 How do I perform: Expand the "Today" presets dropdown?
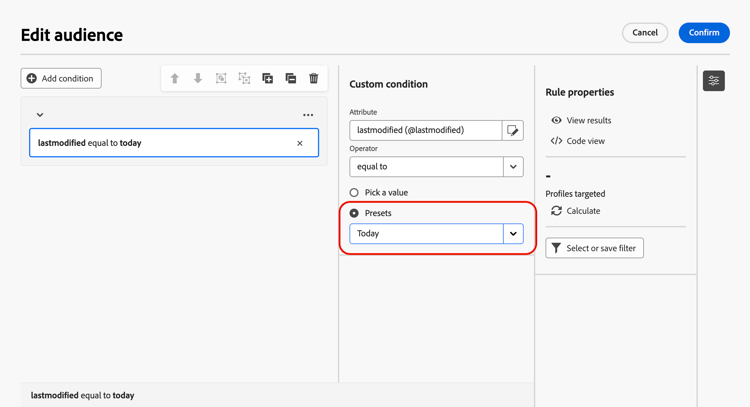click(x=513, y=234)
